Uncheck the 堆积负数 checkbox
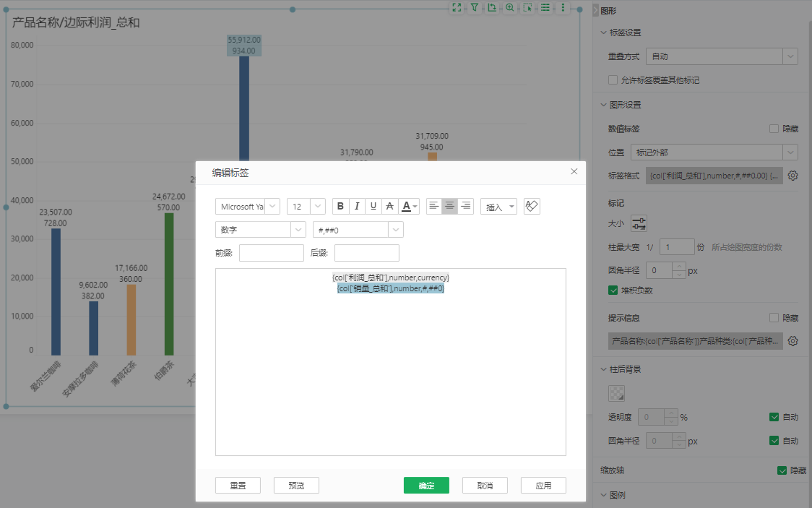Viewport: 812px width, 508px height. pos(613,290)
